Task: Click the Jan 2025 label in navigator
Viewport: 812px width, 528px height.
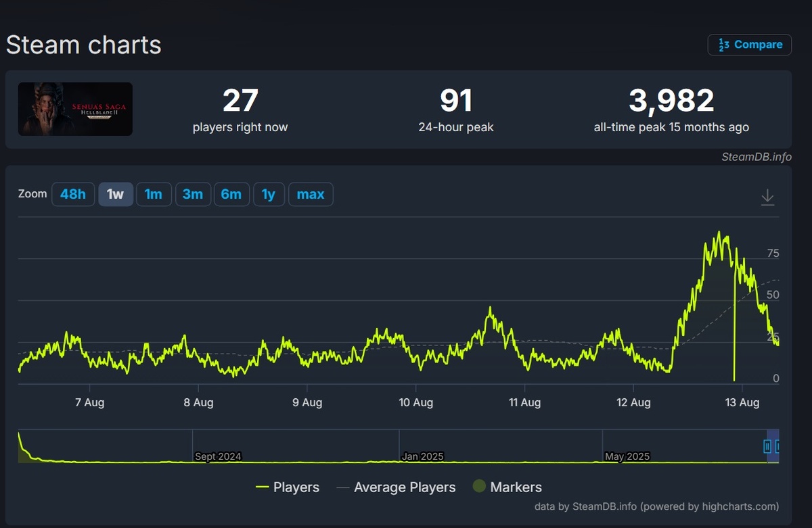Action: tap(422, 456)
